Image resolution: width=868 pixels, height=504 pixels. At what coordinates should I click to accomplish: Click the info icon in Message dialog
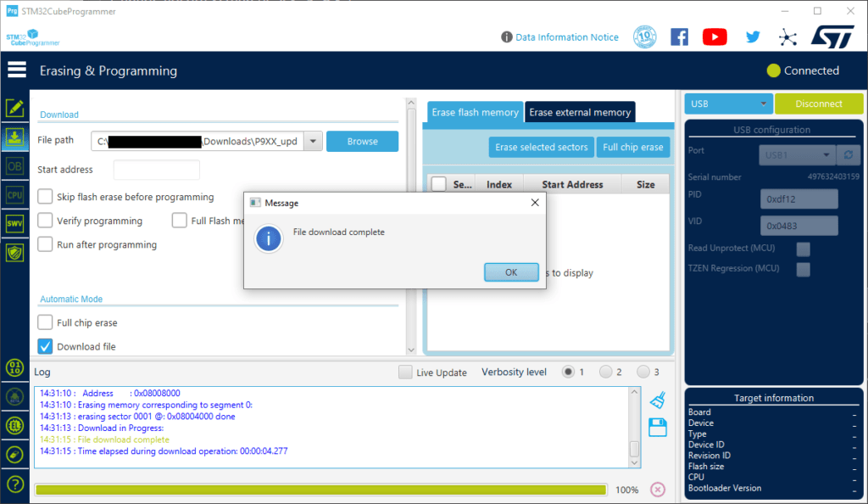[269, 238]
